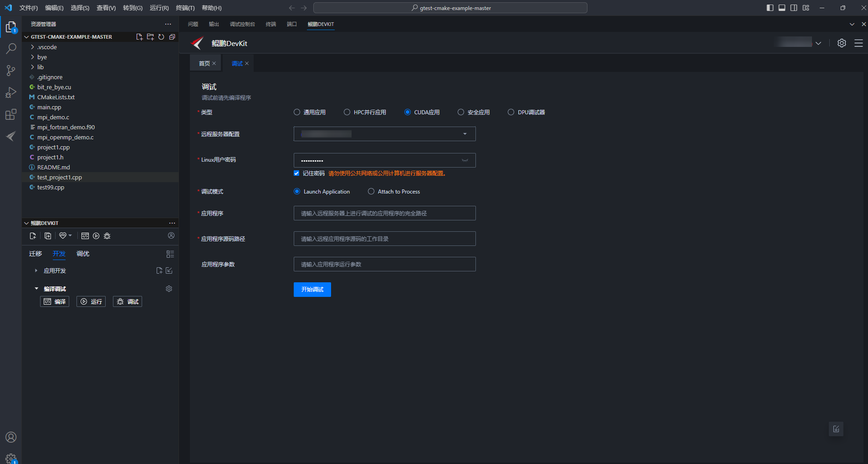Click the checklist icon beside the 调优 tab
This screenshot has width=868, height=464.
pos(170,254)
